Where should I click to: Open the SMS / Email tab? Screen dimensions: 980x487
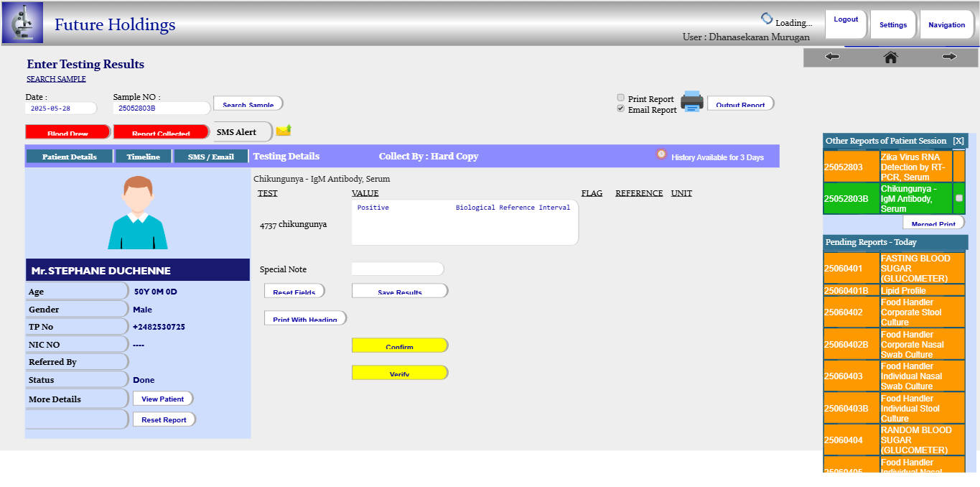coord(211,157)
